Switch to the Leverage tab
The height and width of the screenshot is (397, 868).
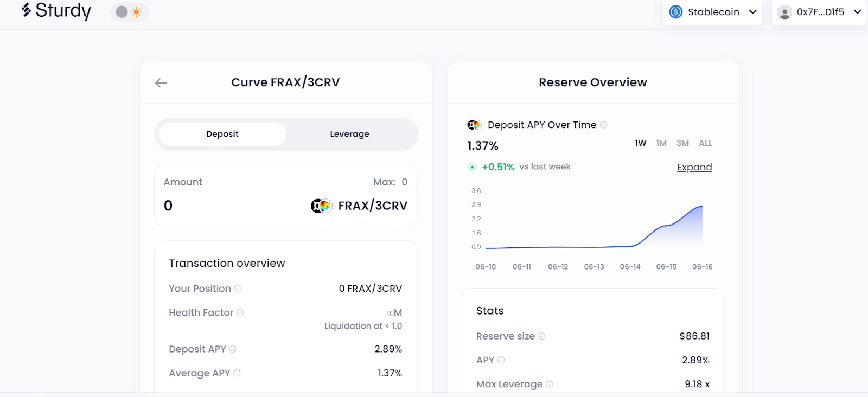(x=349, y=134)
